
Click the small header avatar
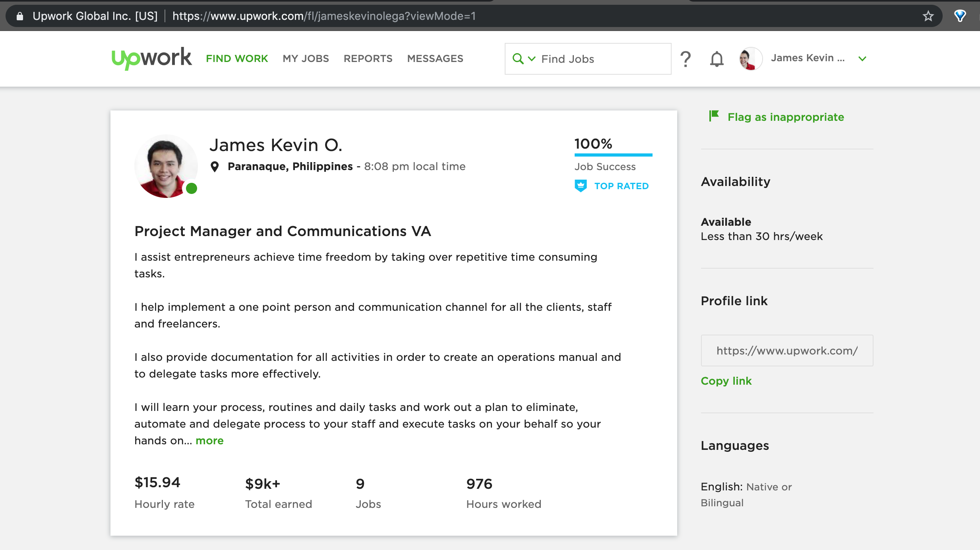click(750, 59)
